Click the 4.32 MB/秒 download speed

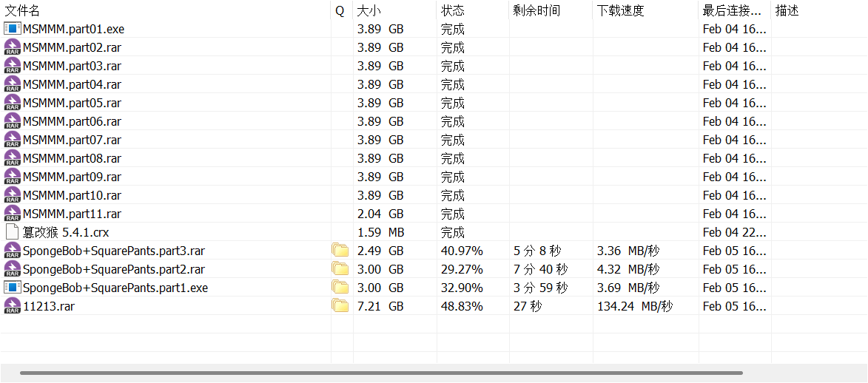(x=628, y=269)
